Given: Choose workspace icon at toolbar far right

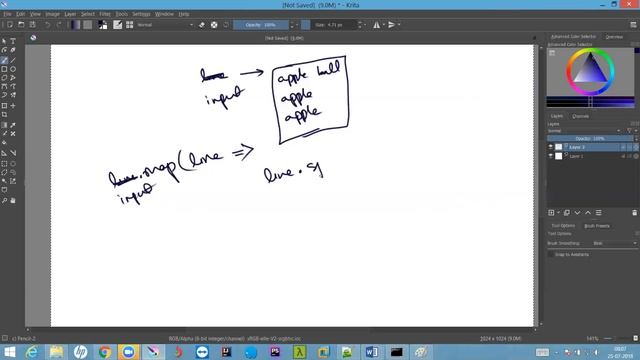Looking at the screenshot, I should pos(633,25).
